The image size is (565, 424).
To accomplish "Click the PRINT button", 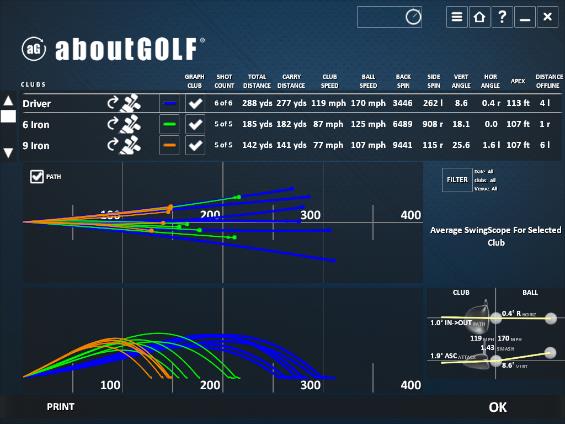I will [61, 407].
